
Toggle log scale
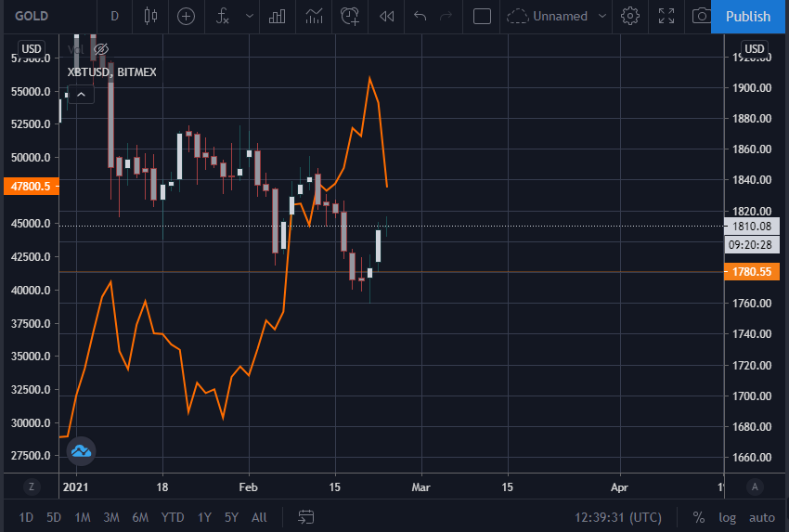(x=727, y=517)
